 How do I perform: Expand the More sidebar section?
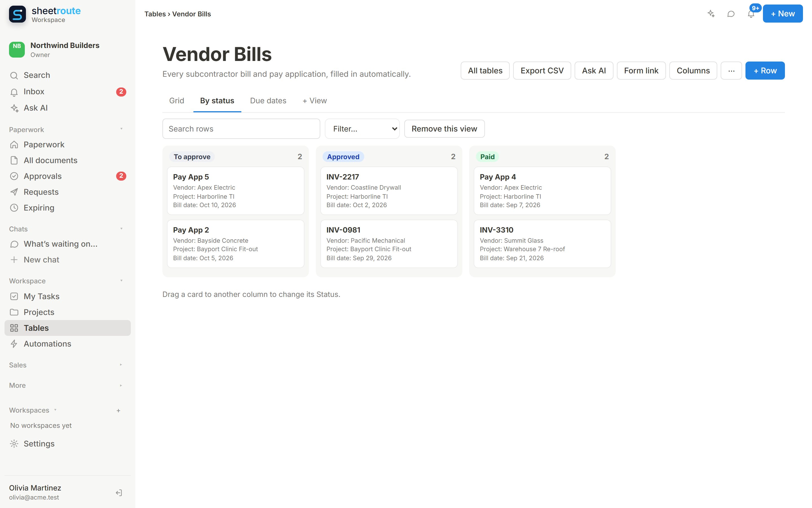(121, 385)
